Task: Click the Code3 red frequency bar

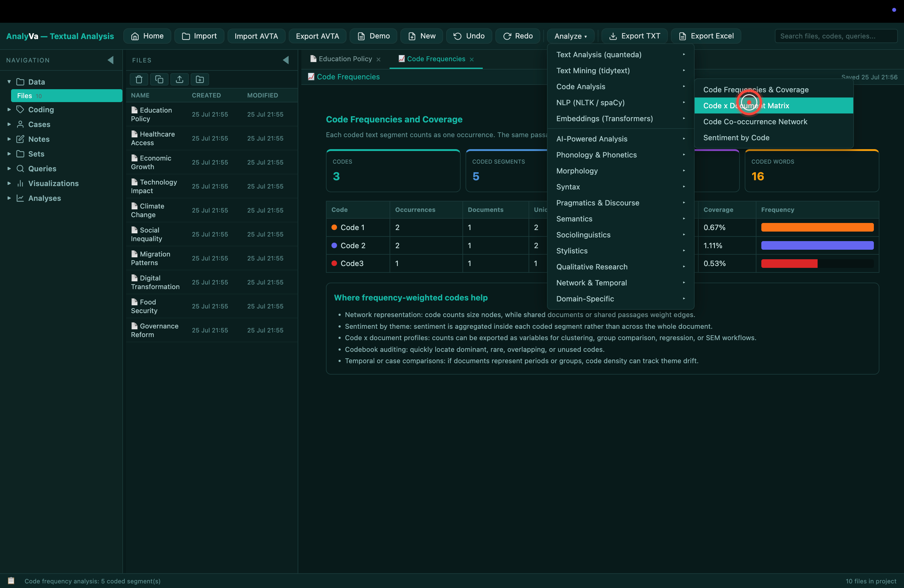Action: tap(789, 264)
